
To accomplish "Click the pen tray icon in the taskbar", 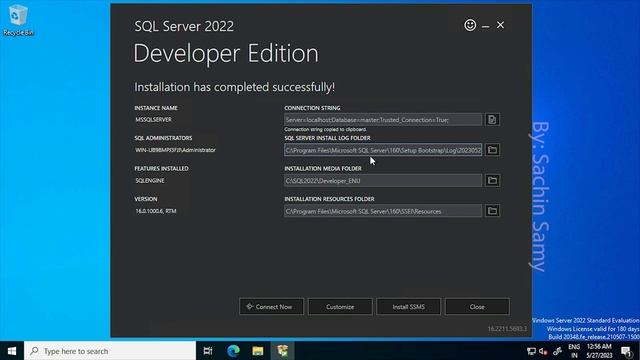I will click(557, 351).
